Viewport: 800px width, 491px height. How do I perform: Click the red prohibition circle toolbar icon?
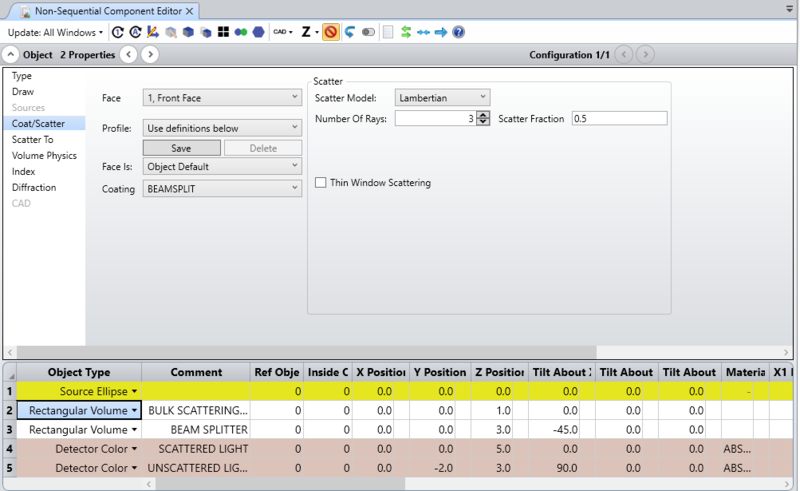point(332,32)
